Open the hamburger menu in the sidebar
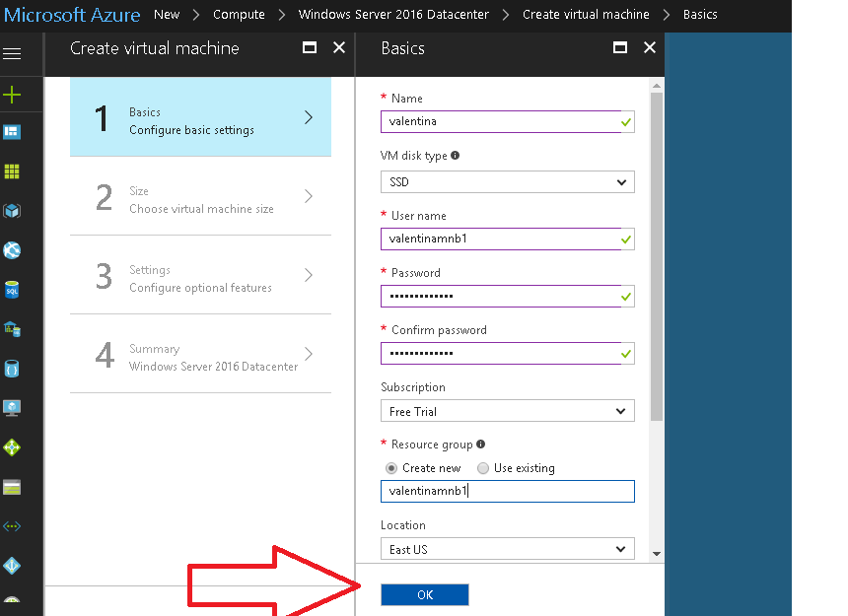 pos(12,53)
